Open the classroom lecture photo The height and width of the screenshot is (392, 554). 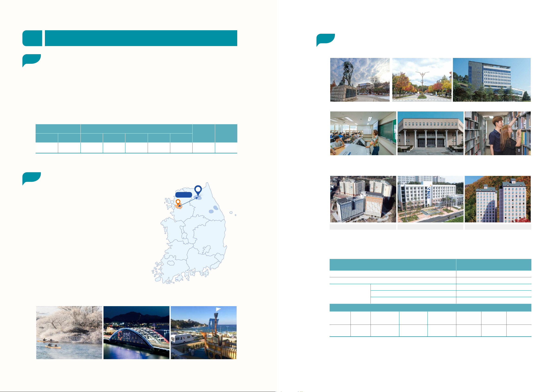tap(363, 133)
